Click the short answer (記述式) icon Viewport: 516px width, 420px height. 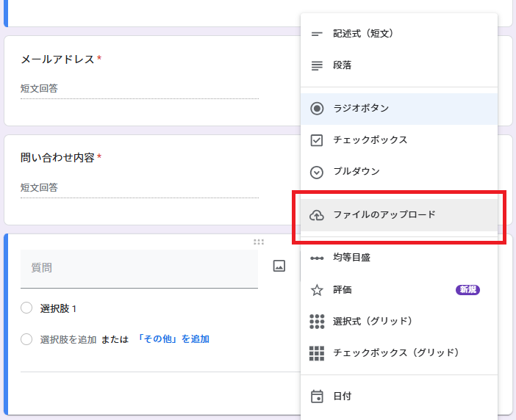click(317, 34)
